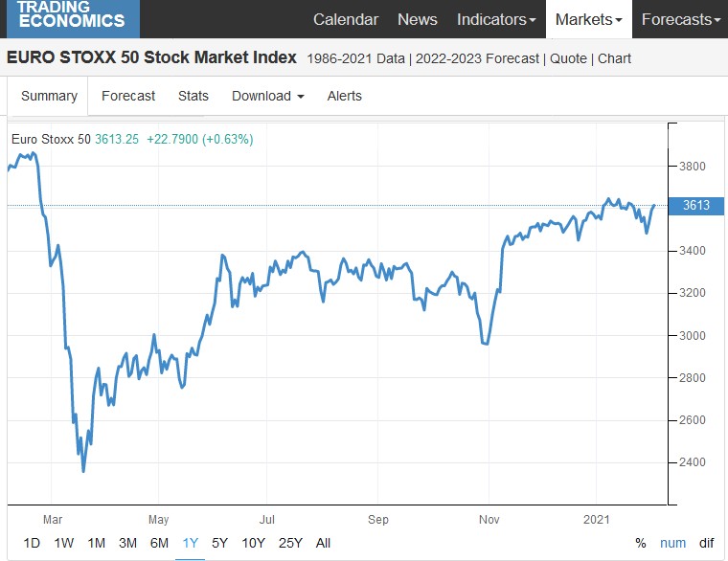The width and height of the screenshot is (728, 561).
Task: Expand the Forecasts dropdown menu
Action: [x=681, y=19]
